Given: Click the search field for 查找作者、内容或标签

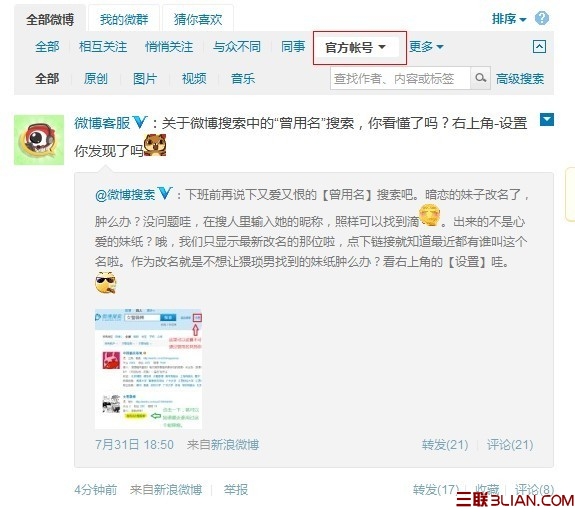Looking at the screenshot, I should point(400,78).
